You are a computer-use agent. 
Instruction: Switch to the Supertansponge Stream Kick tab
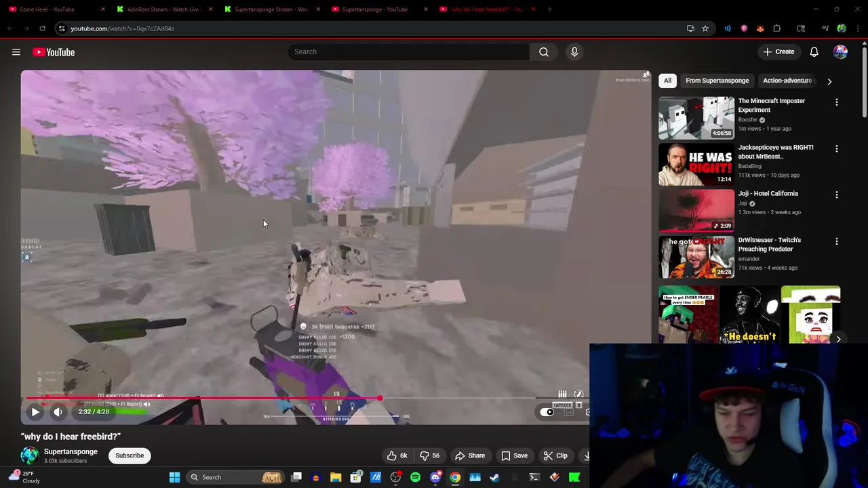pos(270,9)
